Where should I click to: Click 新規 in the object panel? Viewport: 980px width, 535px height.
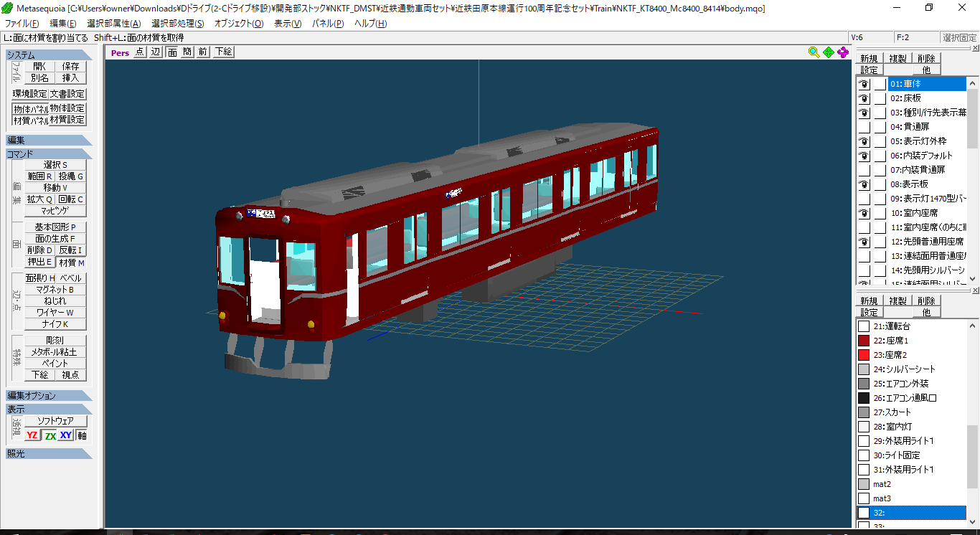[x=869, y=59]
